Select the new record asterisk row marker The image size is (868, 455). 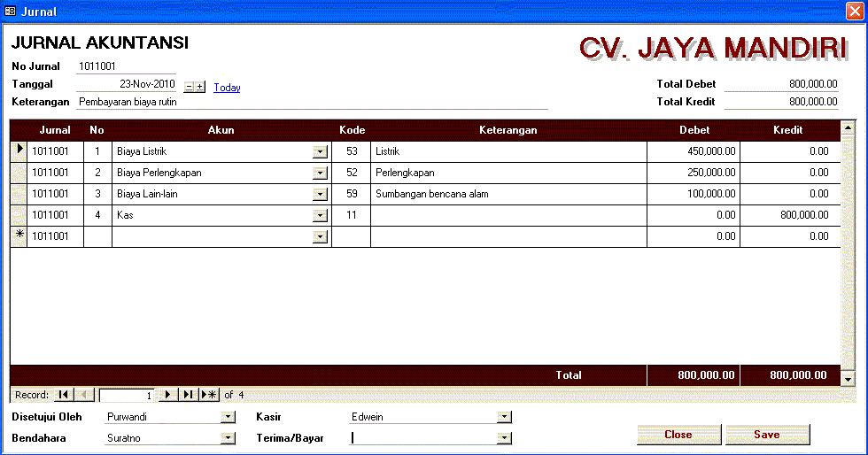coord(19,235)
